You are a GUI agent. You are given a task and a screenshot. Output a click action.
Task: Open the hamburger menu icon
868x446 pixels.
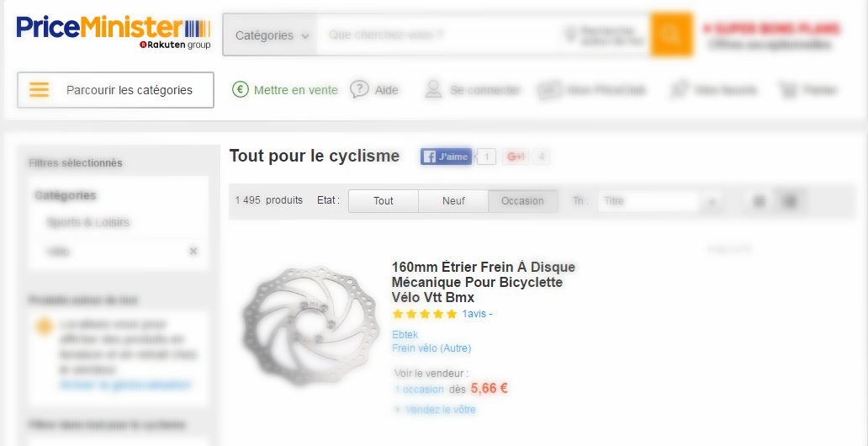point(39,90)
